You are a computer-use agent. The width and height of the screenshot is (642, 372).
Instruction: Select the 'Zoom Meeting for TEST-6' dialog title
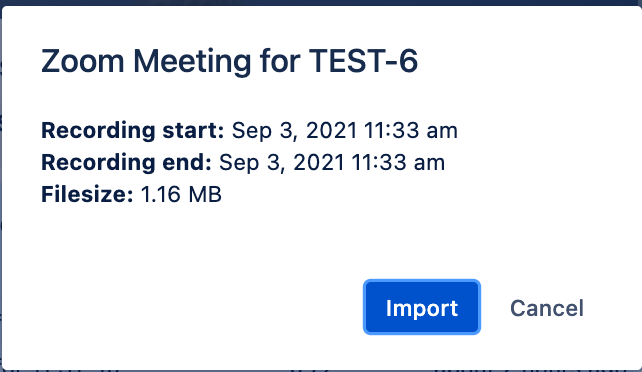(x=229, y=61)
